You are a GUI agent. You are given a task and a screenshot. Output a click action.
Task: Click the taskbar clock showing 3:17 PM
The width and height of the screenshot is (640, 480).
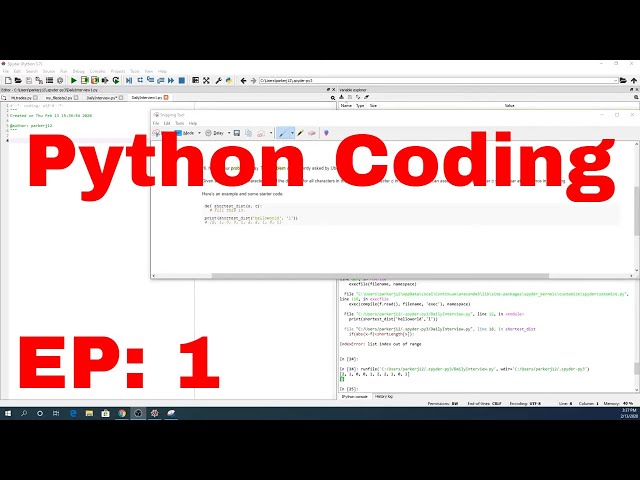(629, 413)
